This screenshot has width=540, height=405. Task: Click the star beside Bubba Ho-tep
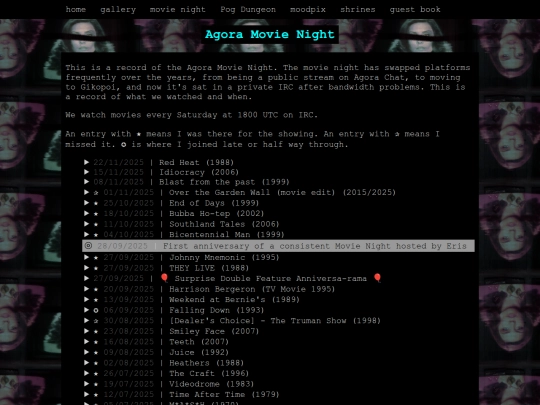pos(96,214)
